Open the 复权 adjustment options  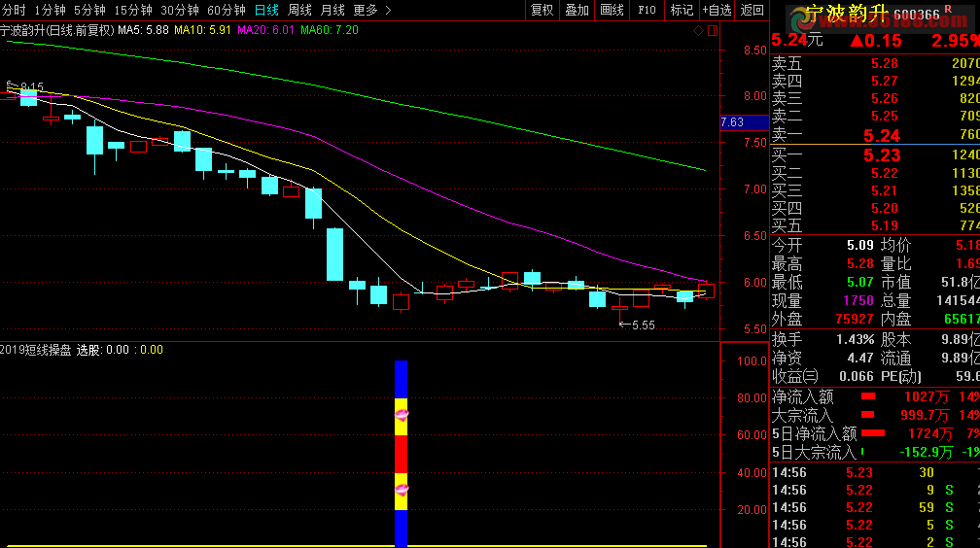tap(542, 10)
